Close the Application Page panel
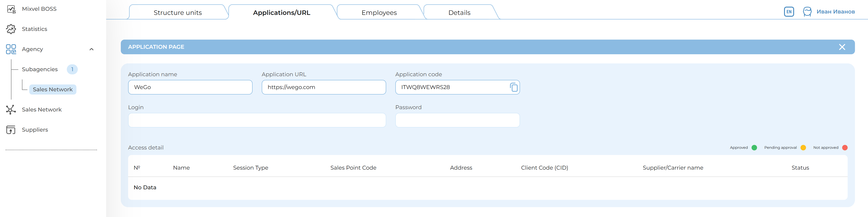 (842, 47)
